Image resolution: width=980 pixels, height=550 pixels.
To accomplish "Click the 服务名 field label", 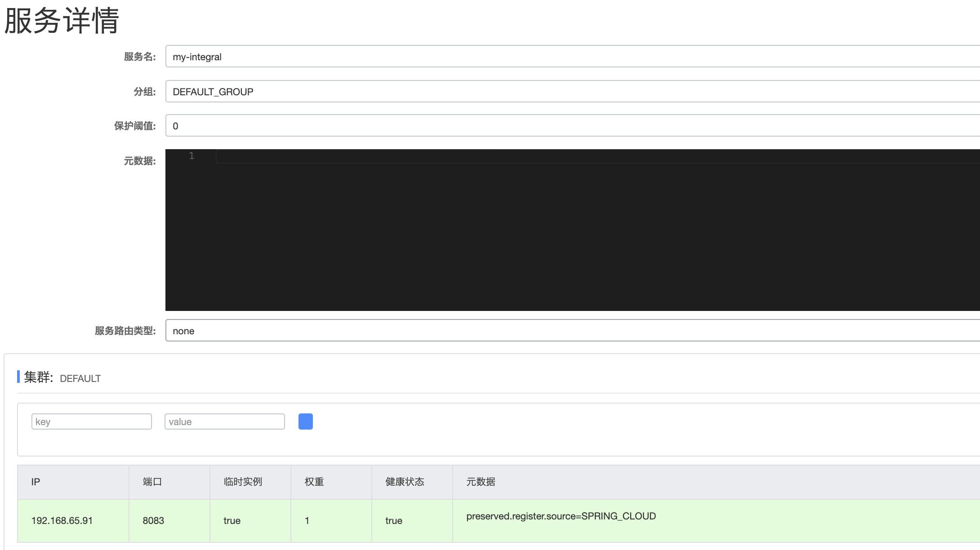I will [x=140, y=57].
